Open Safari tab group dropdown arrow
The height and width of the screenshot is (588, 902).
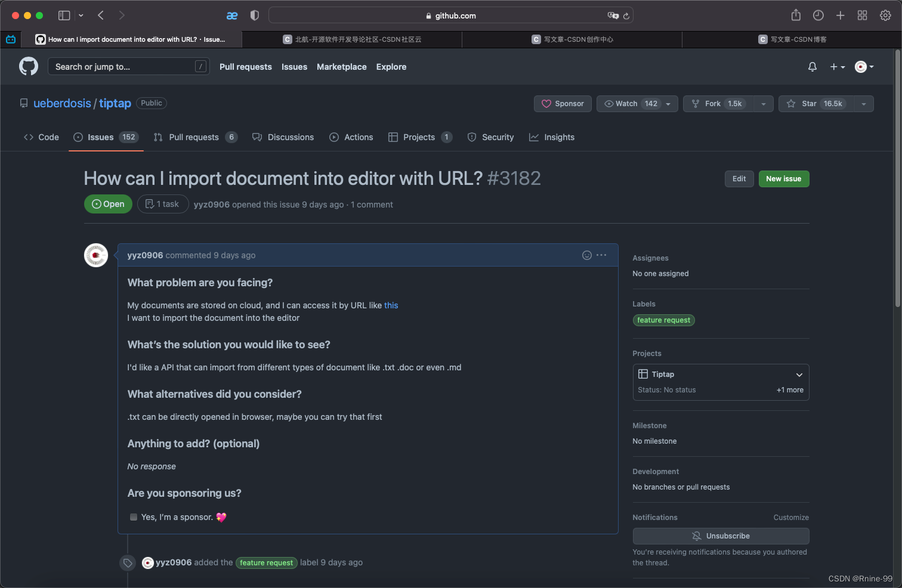(81, 16)
